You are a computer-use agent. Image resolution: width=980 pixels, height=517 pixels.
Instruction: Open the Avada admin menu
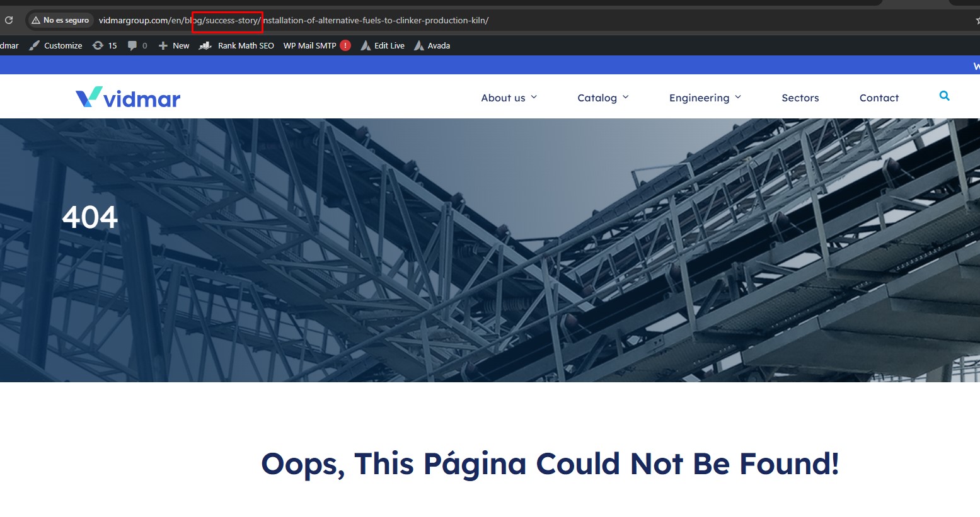click(439, 45)
